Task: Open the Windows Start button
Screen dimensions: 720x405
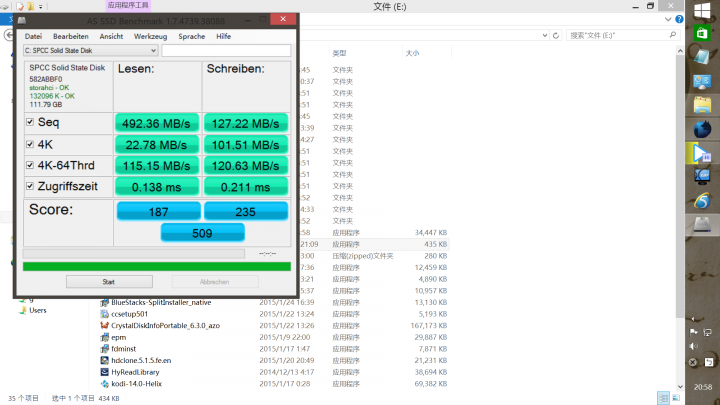Action: click(x=702, y=11)
